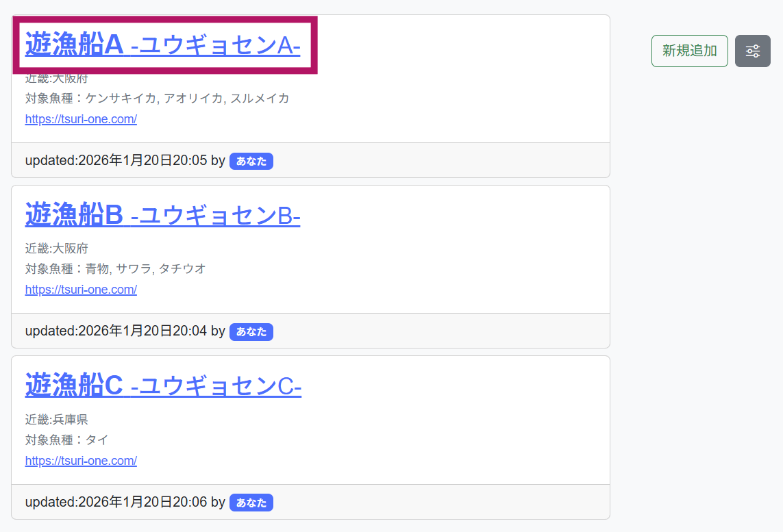Visit the tsuri-one.com link under 遊漁船B
The width and height of the screenshot is (783, 532).
coord(81,289)
